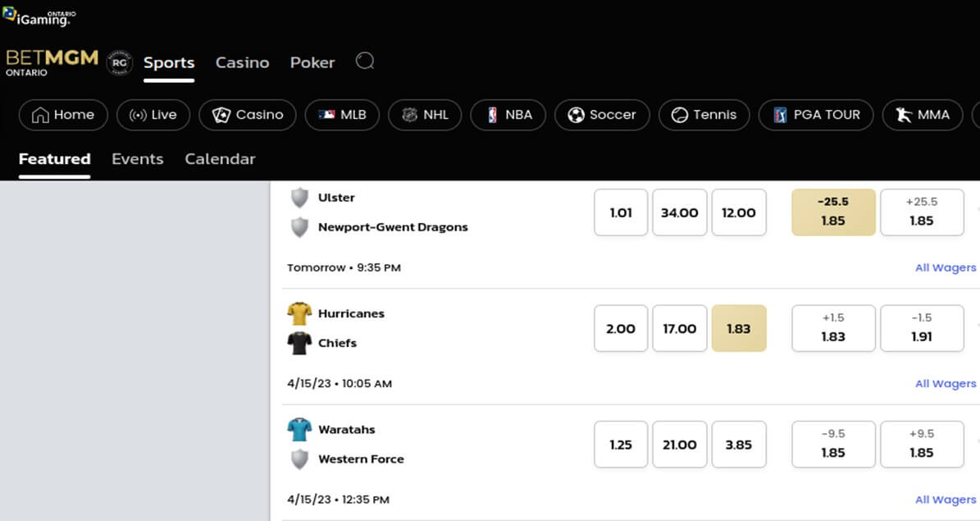
Task: Deselect Ulster -25.5 spread at 1.85
Action: tap(833, 212)
